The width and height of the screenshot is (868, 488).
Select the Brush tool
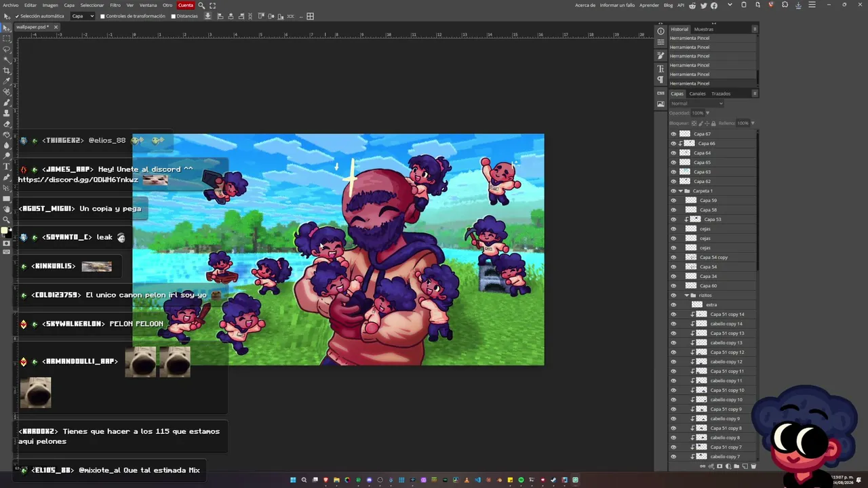tap(7, 102)
